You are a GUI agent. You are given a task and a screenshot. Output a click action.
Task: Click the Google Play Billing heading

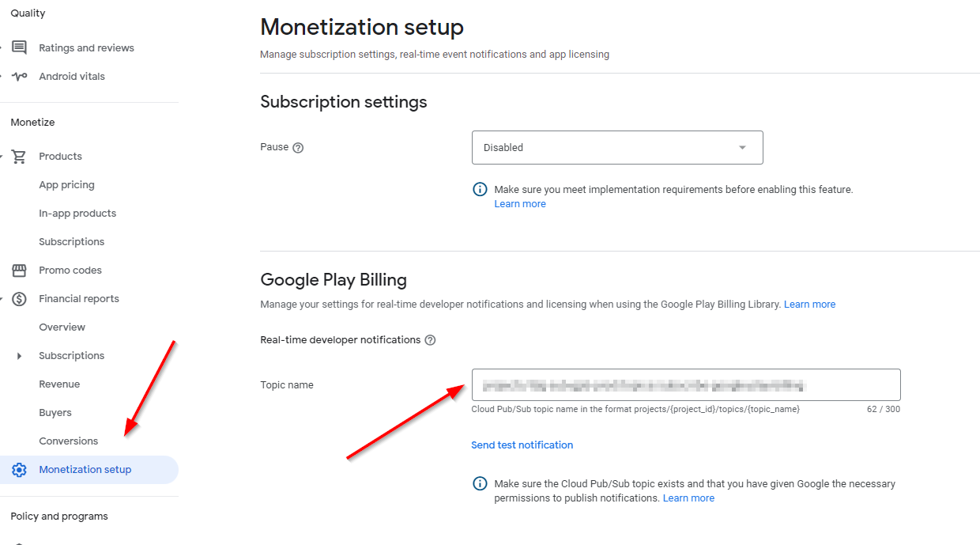pyautogui.click(x=334, y=280)
